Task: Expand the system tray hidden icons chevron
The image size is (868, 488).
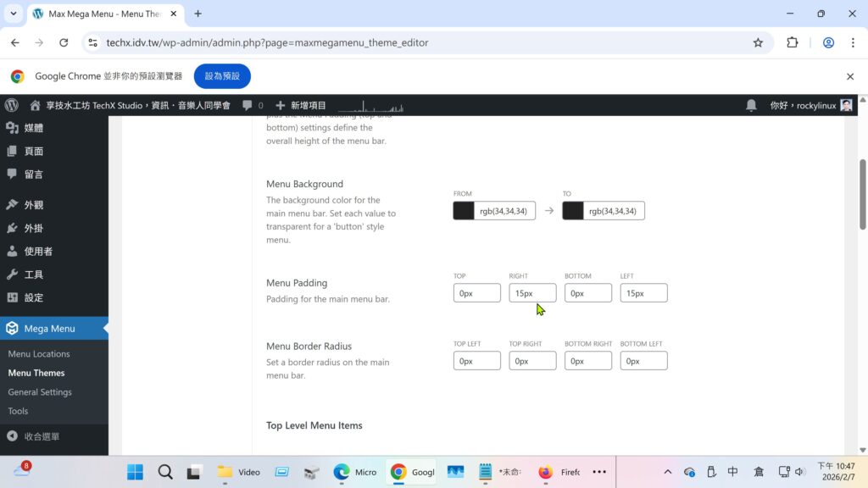Action: (x=667, y=472)
